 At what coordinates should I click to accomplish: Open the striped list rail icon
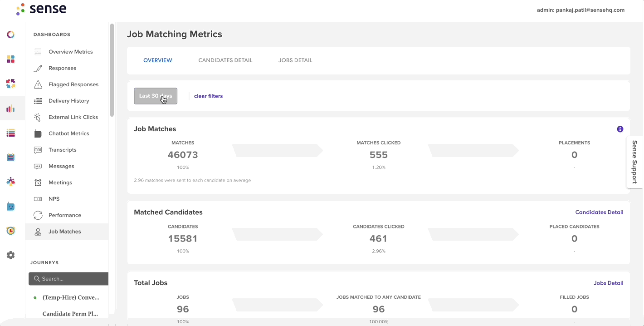[11, 133]
